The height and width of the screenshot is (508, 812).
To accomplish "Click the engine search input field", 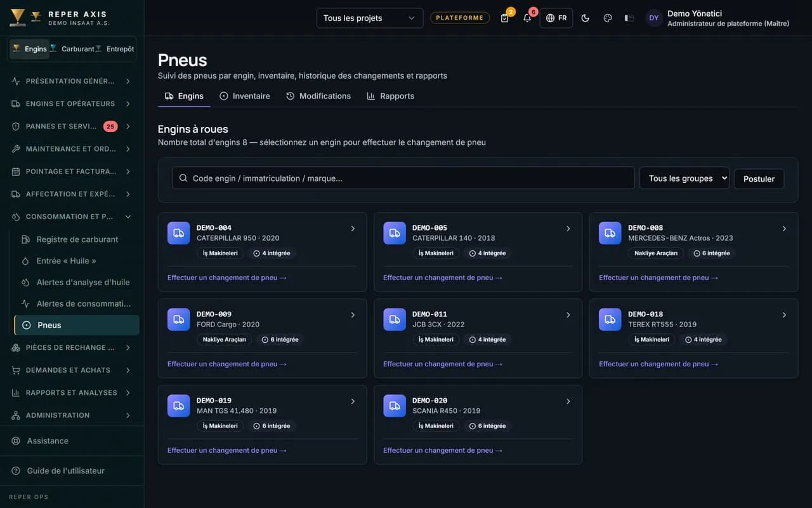I will tap(403, 178).
